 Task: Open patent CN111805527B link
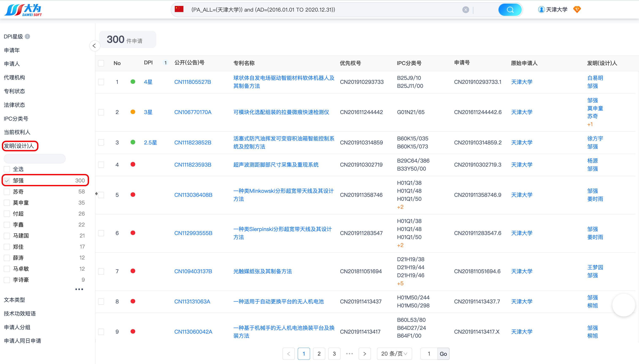point(193,82)
